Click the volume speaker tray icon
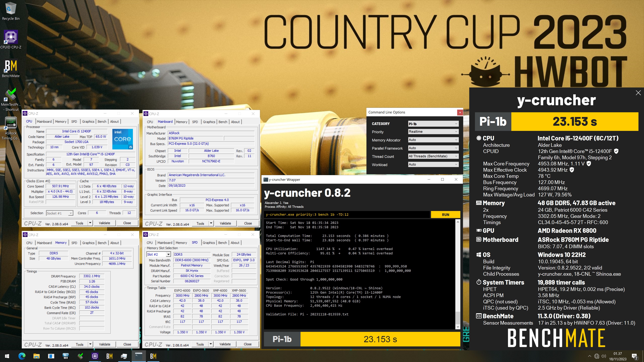644x362 pixels. (x=604, y=356)
